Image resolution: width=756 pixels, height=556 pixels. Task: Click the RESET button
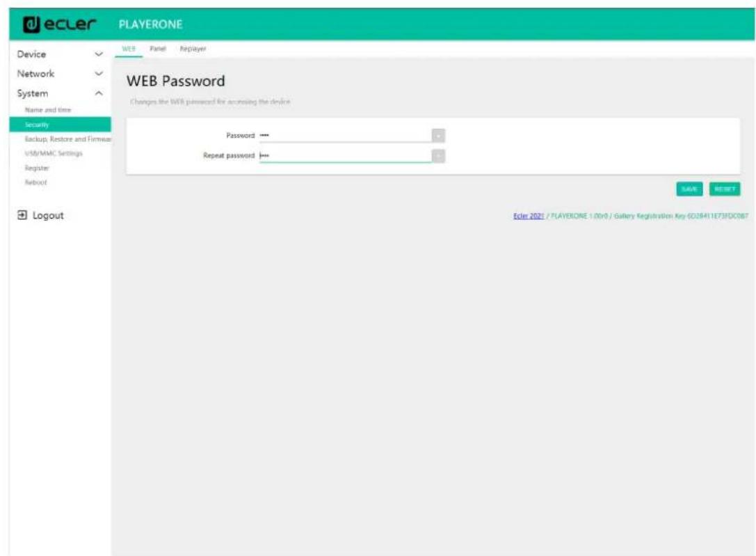(x=725, y=189)
